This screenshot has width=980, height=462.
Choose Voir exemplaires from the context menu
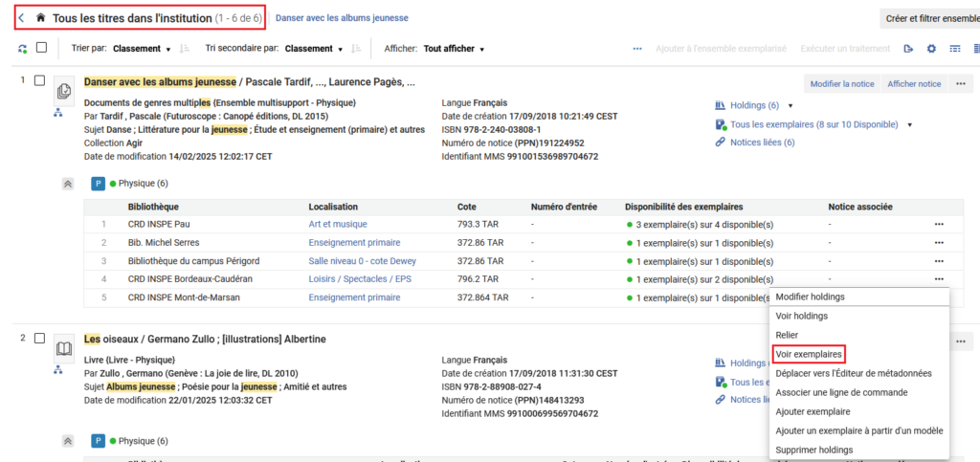[x=808, y=354]
